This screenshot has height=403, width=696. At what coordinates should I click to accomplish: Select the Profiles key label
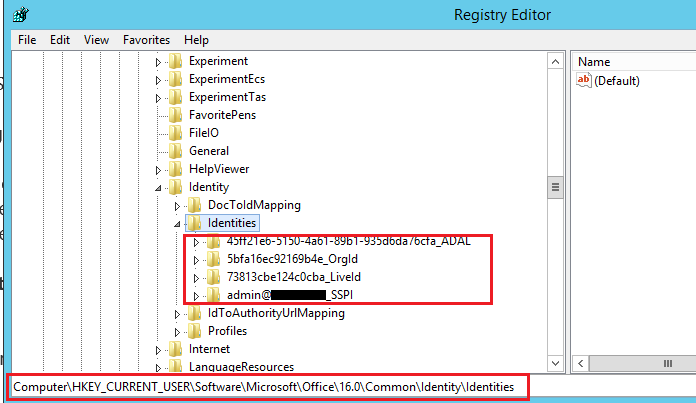point(227,331)
